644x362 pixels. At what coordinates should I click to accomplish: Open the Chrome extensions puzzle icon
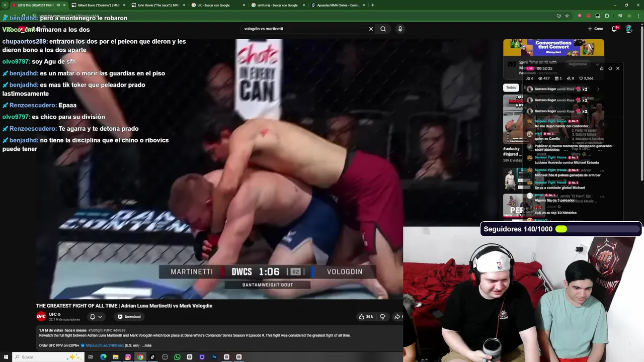(607, 16)
